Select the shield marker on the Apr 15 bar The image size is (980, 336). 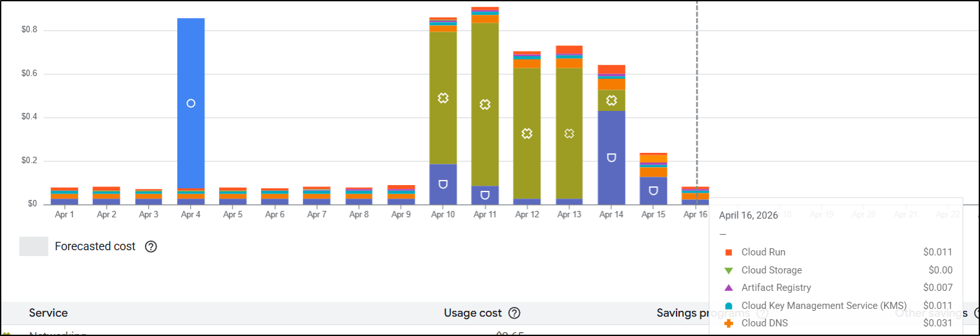coord(653,191)
